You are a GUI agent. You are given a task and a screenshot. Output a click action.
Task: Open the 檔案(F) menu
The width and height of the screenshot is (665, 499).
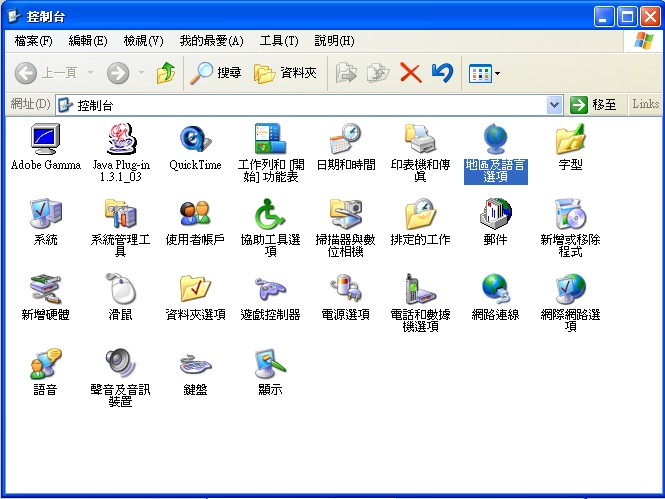34,41
